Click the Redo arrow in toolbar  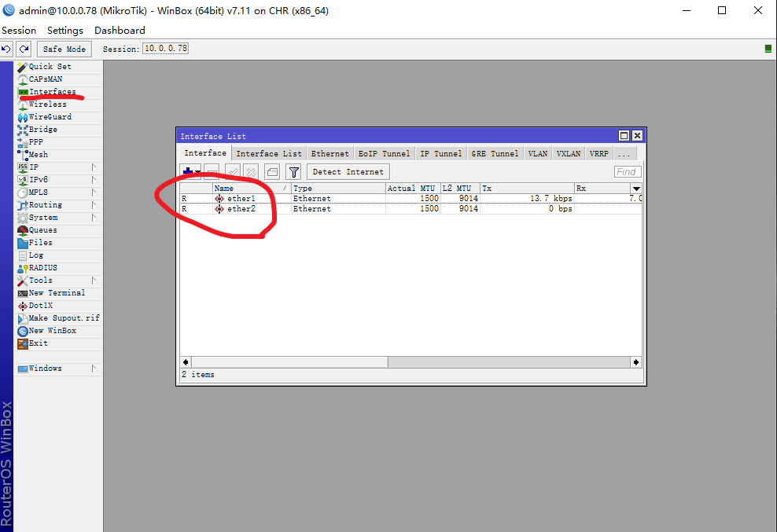tap(24, 49)
